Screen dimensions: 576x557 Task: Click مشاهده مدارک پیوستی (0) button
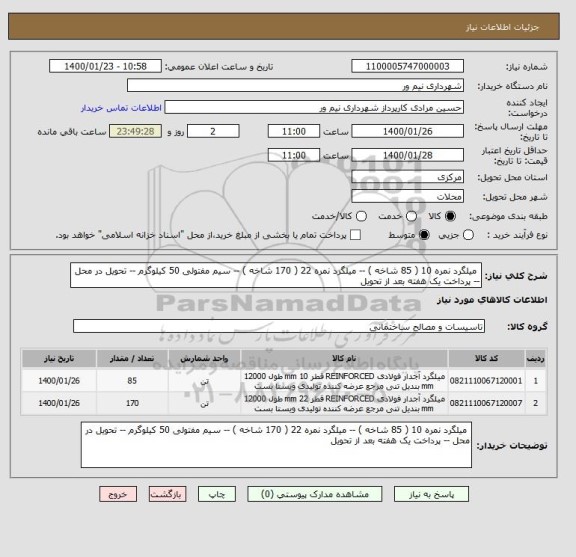pos(315,494)
